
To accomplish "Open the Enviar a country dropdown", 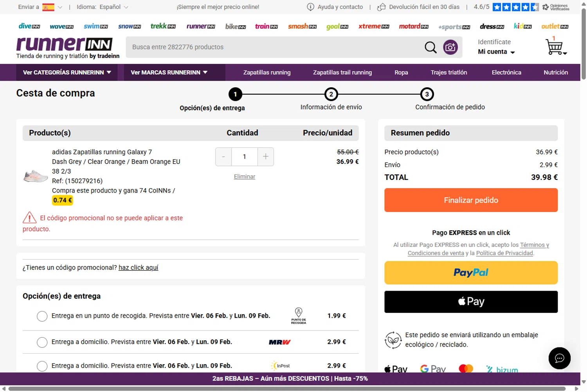I will click(40, 7).
